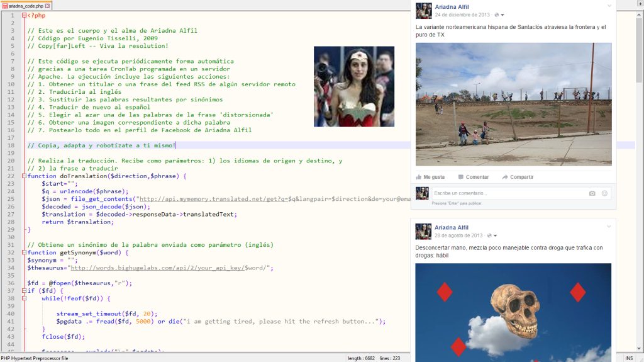Click the camera icon in comment box
The image size is (644, 362).
tap(592, 193)
